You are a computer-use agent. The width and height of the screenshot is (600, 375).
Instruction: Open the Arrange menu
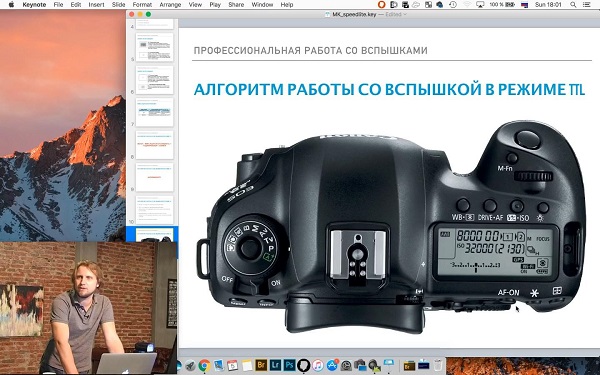coord(170,5)
